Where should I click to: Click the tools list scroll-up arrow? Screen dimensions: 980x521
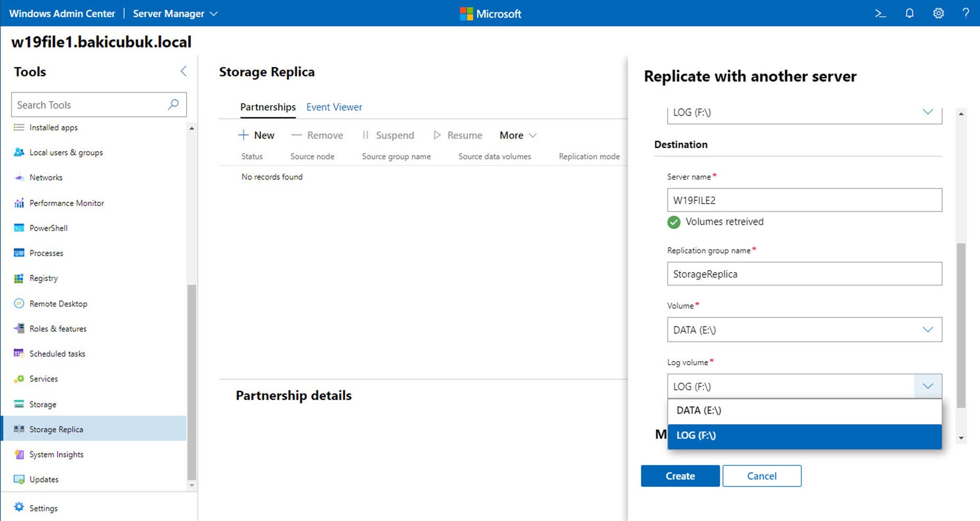tap(192, 128)
